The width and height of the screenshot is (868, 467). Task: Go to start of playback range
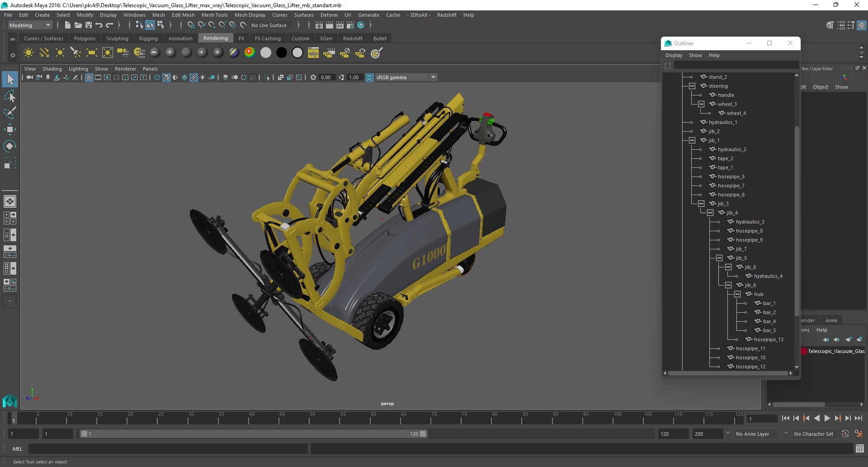click(x=785, y=419)
